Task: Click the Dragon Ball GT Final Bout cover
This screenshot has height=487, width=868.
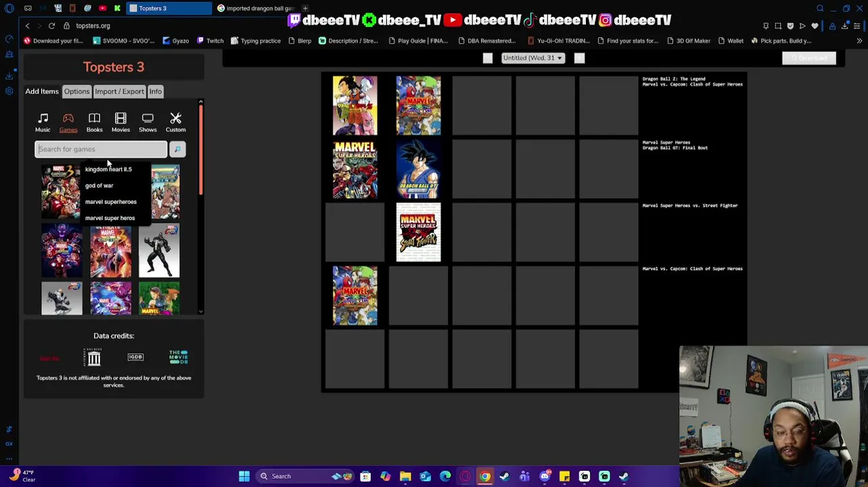Action: click(418, 169)
